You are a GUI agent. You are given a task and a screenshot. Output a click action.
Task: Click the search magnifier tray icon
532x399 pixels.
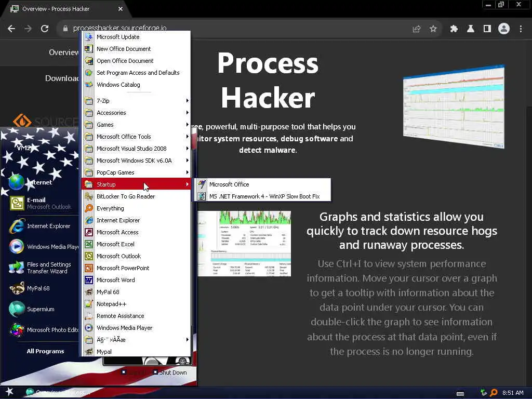(494, 393)
